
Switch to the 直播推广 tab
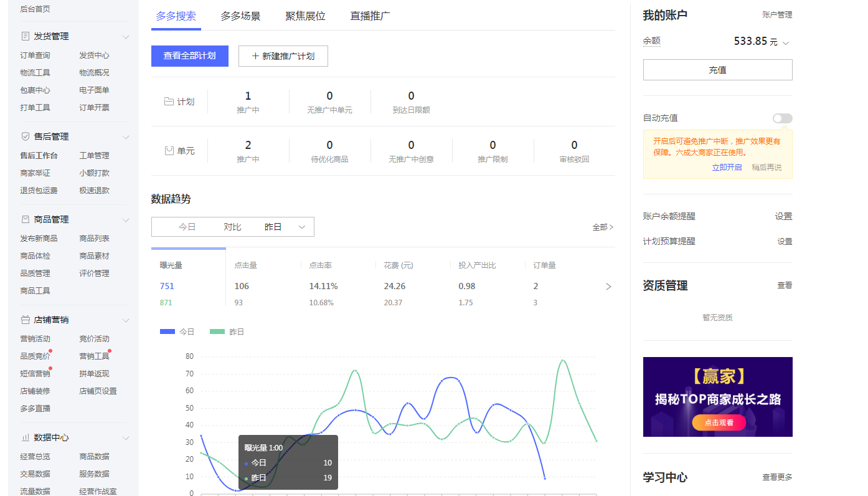(370, 16)
